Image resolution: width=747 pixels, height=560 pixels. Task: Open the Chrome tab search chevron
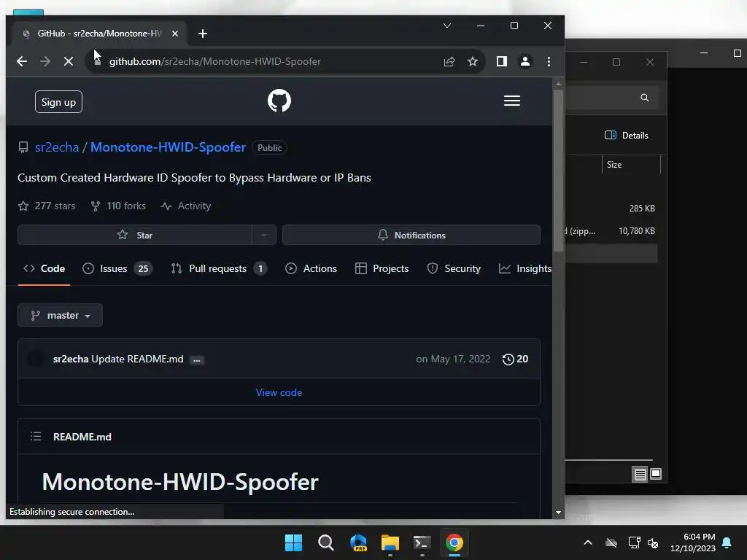[x=447, y=26]
